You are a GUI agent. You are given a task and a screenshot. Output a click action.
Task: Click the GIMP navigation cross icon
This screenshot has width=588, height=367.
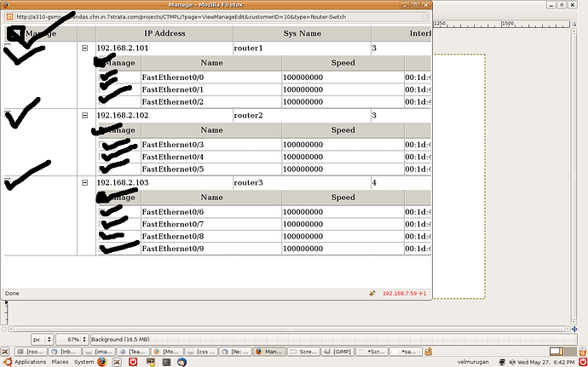pyautogui.click(x=574, y=329)
